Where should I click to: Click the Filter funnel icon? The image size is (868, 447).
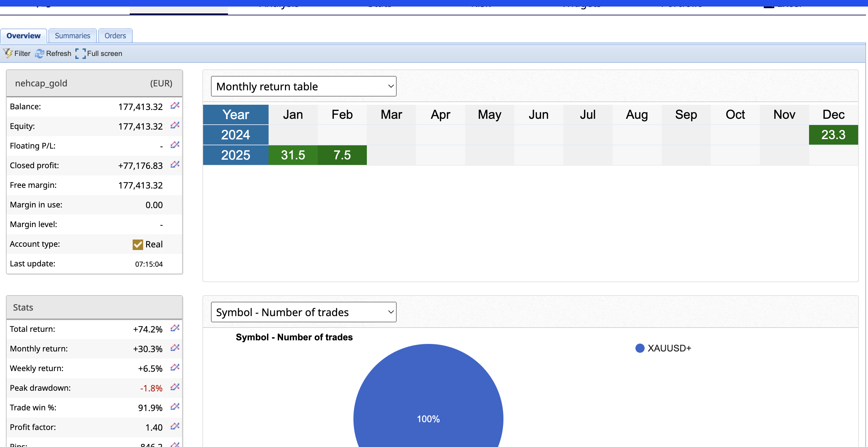click(8, 53)
